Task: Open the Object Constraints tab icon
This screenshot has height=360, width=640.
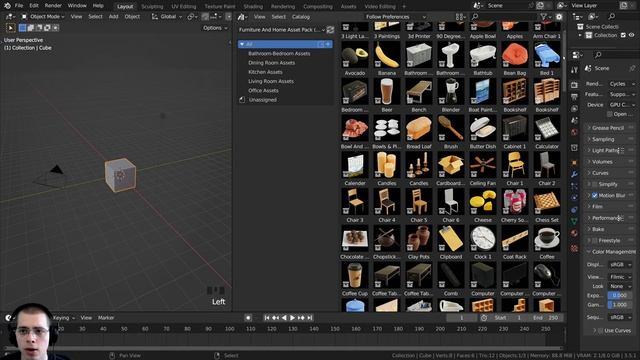Action: [574, 210]
